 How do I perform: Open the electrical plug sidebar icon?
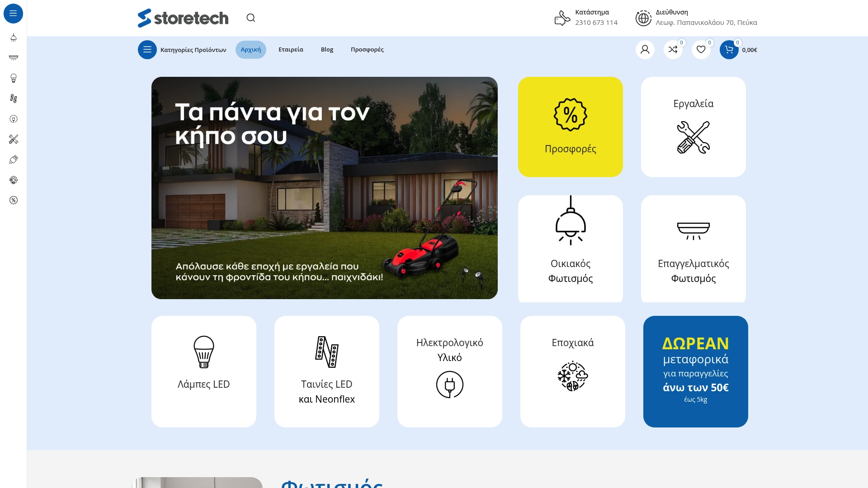coord(14,119)
